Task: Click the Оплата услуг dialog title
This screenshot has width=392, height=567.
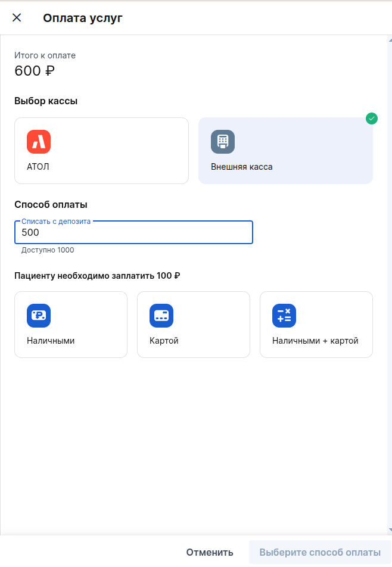Action: click(x=83, y=18)
